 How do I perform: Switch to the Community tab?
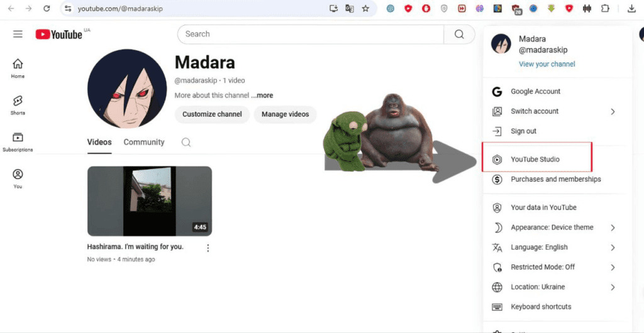(144, 142)
